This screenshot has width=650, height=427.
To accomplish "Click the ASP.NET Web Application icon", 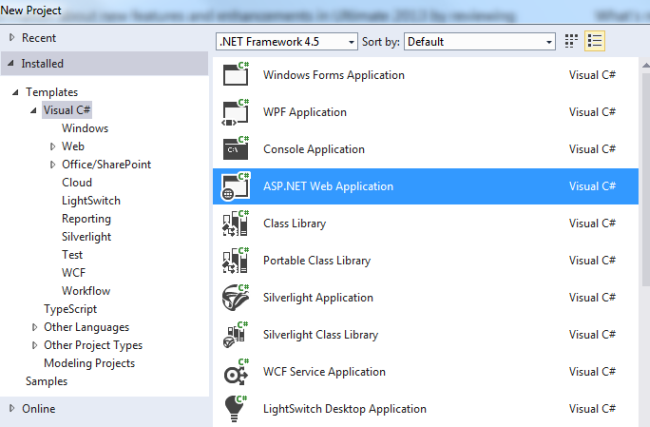I will tap(236, 186).
